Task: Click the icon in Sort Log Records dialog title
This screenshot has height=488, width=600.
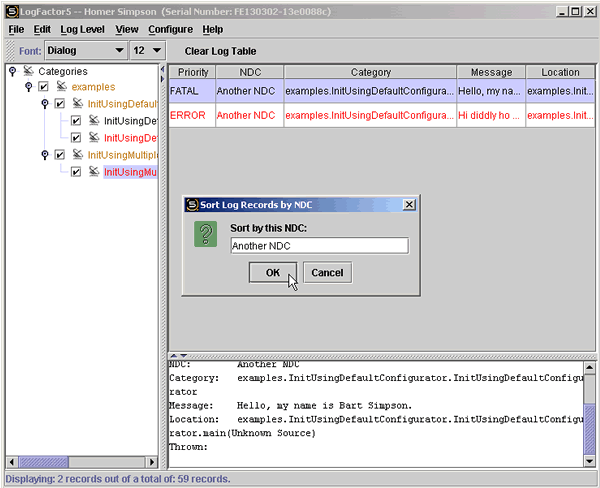Action: [x=192, y=204]
